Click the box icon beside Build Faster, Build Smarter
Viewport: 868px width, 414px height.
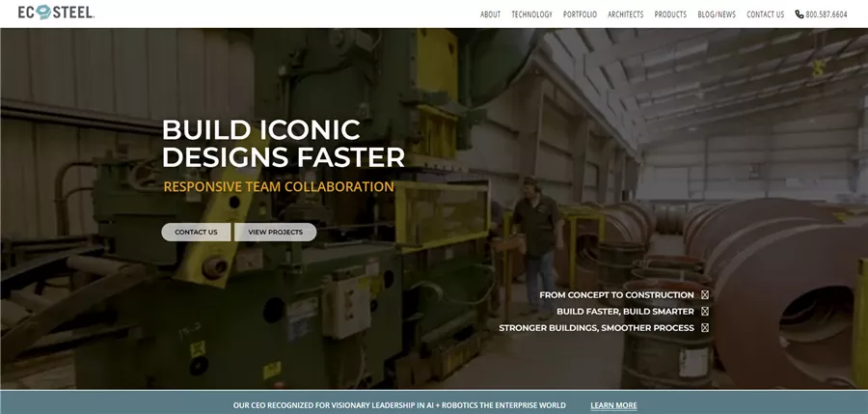pos(705,312)
